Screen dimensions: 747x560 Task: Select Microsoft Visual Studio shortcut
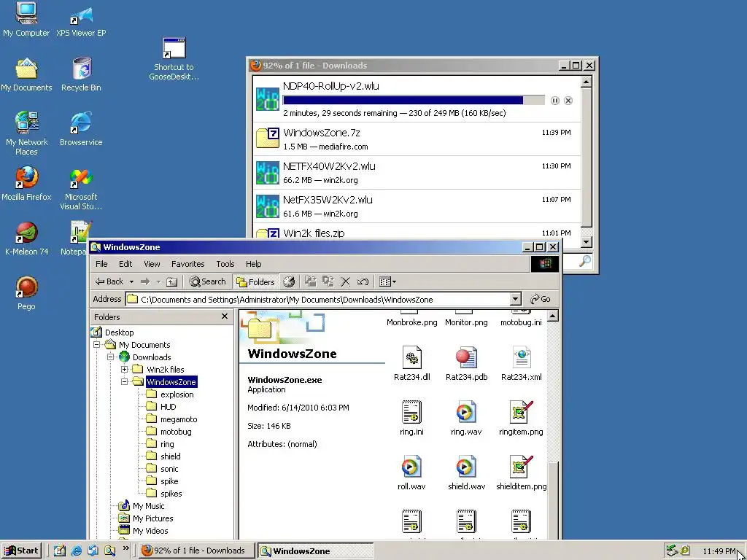point(81,188)
